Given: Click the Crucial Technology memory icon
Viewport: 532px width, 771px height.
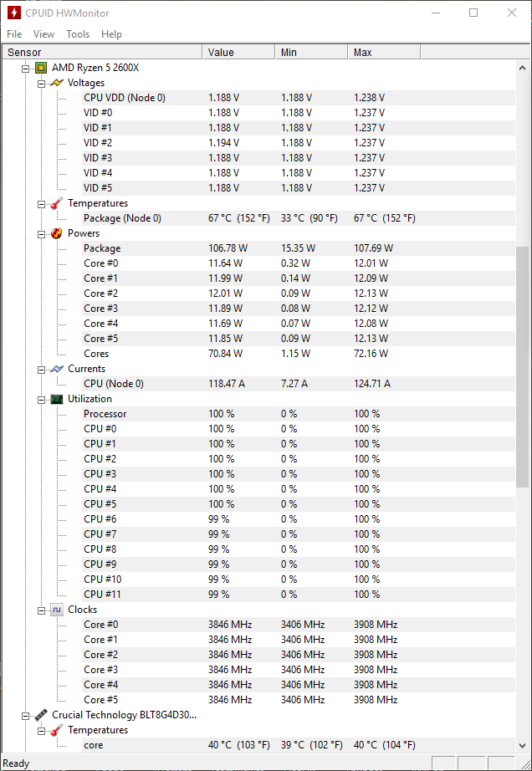Looking at the screenshot, I should tap(40, 715).
